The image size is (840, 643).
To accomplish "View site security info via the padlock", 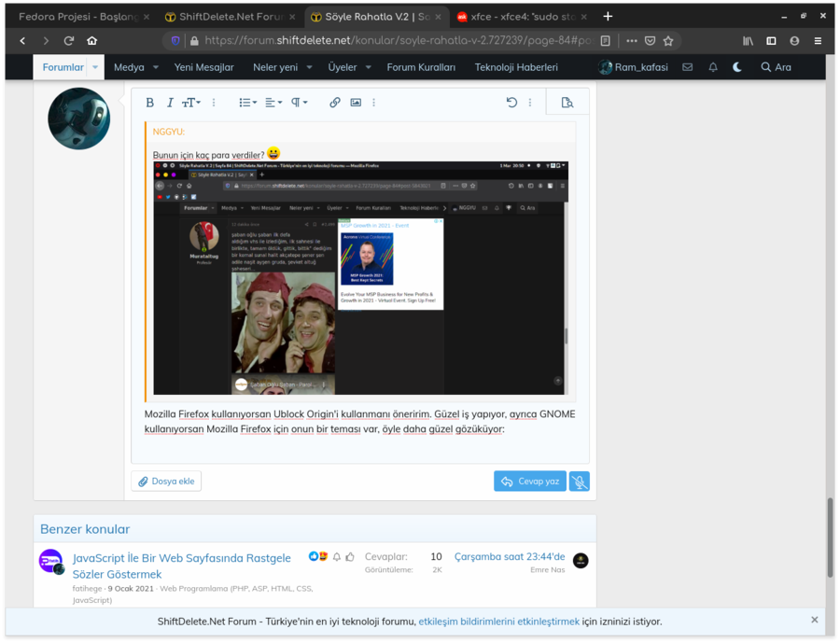I will 194,41.
